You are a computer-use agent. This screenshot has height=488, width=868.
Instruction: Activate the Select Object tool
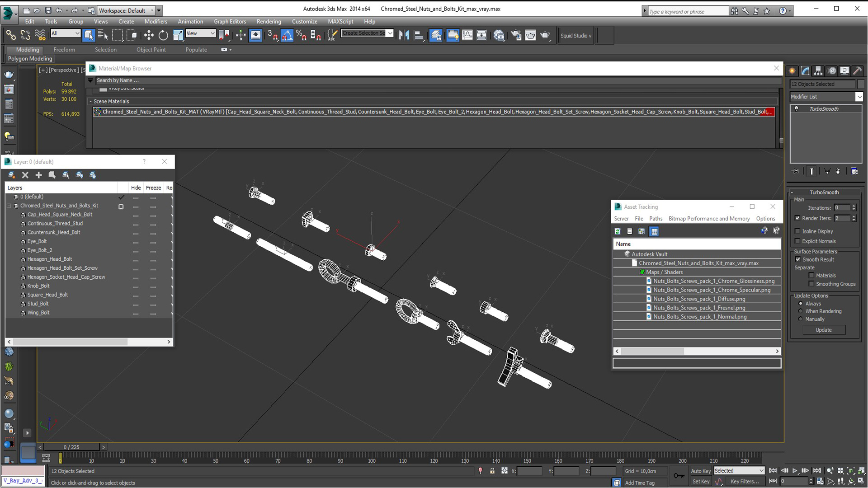tap(89, 35)
